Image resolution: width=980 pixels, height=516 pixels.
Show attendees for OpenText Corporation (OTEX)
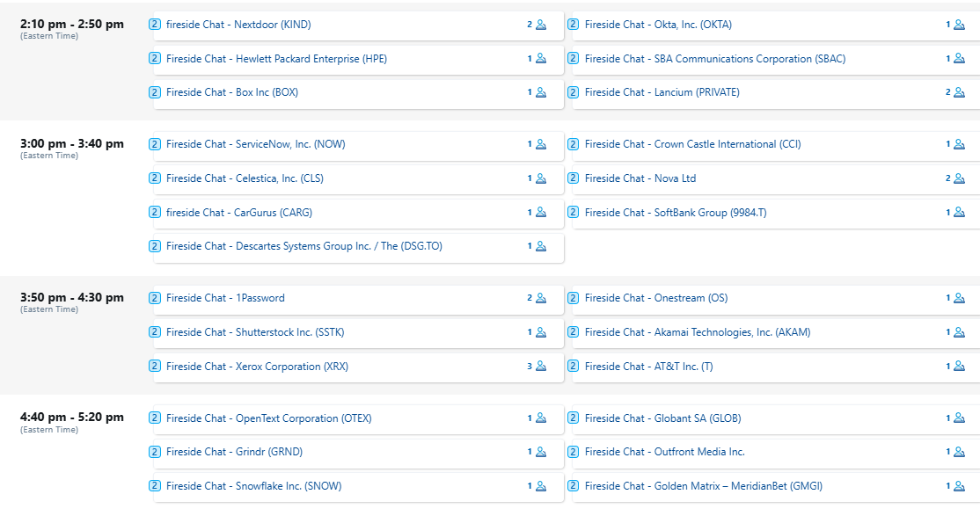pyautogui.click(x=541, y=418)
